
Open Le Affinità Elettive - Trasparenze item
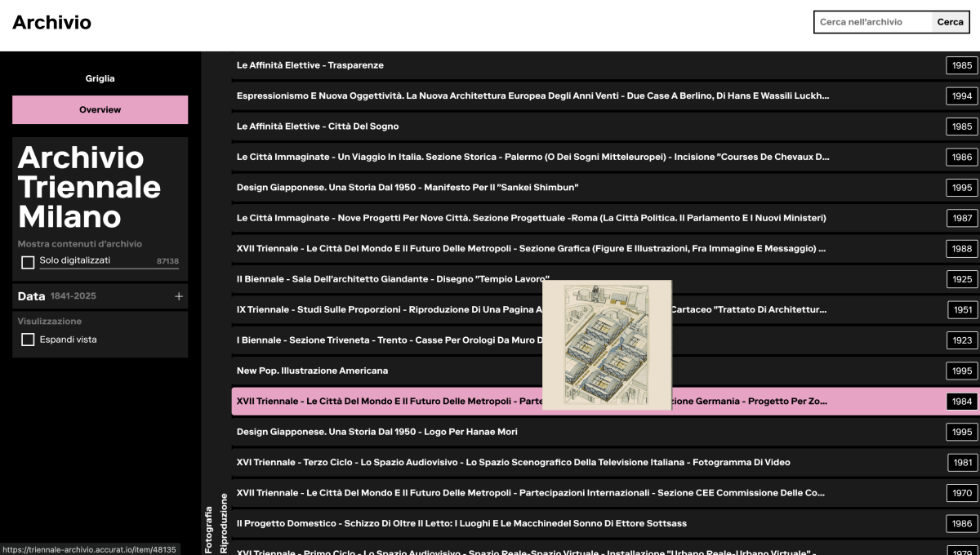tap(310, 65)
